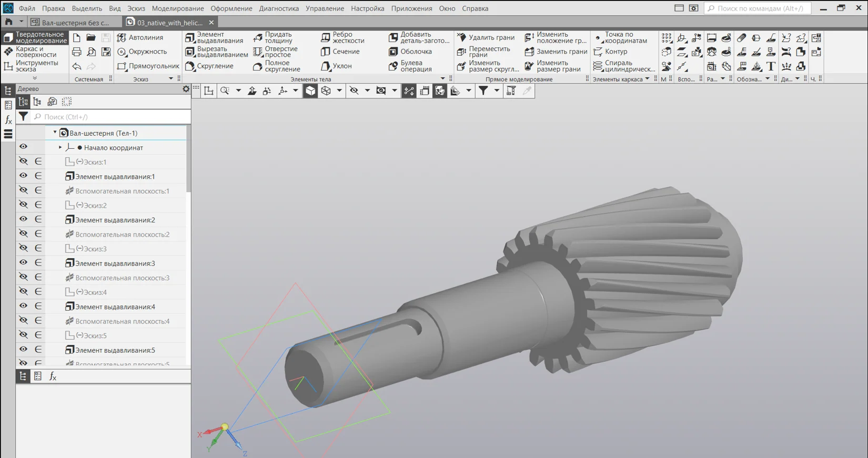Choose the Окружность circle tool
Image resolution: width=868 pixels, height=458 pixels.
[142, 52]
